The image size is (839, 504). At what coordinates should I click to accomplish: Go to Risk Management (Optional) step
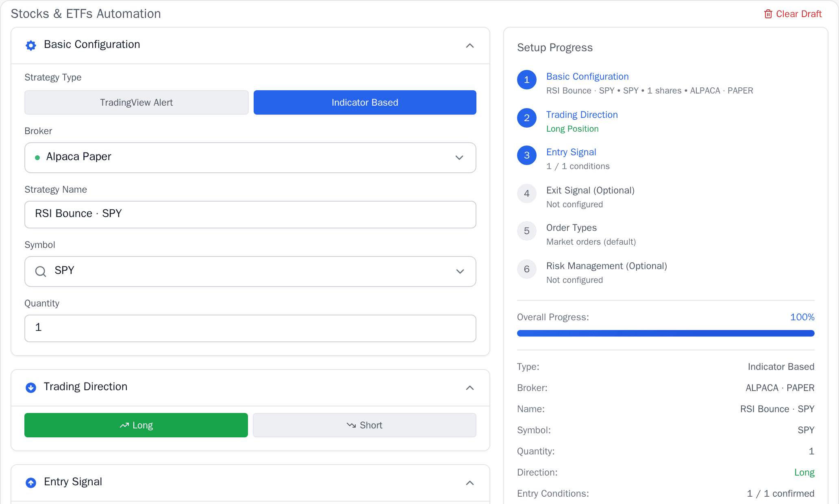(x=606, y=266)
